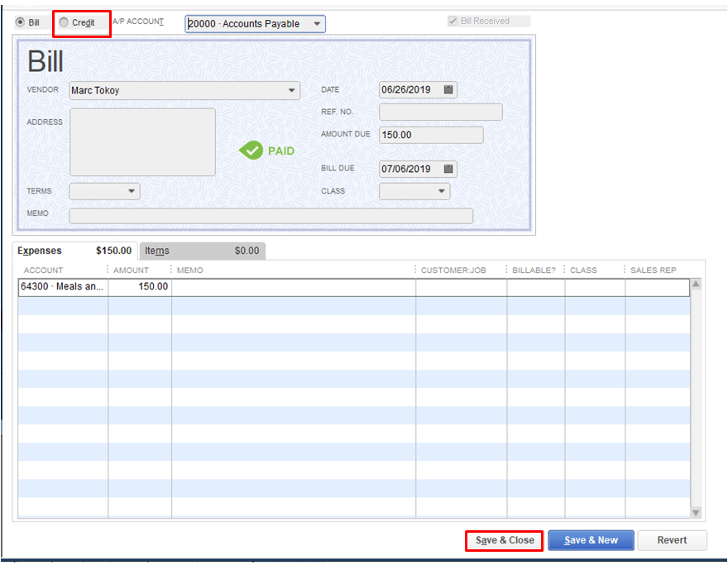
Task: Click the Ref. No. input field
Action: (441, 112)
